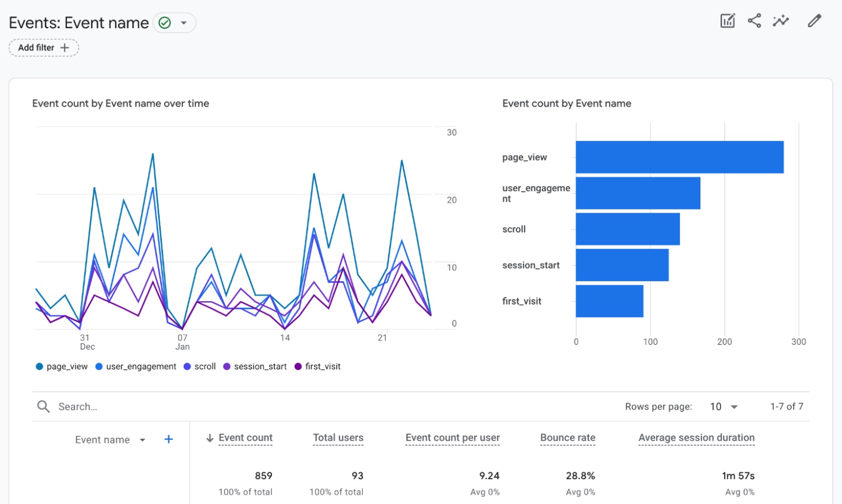Add a secondary dimension with the plus icon

point(169,439)
